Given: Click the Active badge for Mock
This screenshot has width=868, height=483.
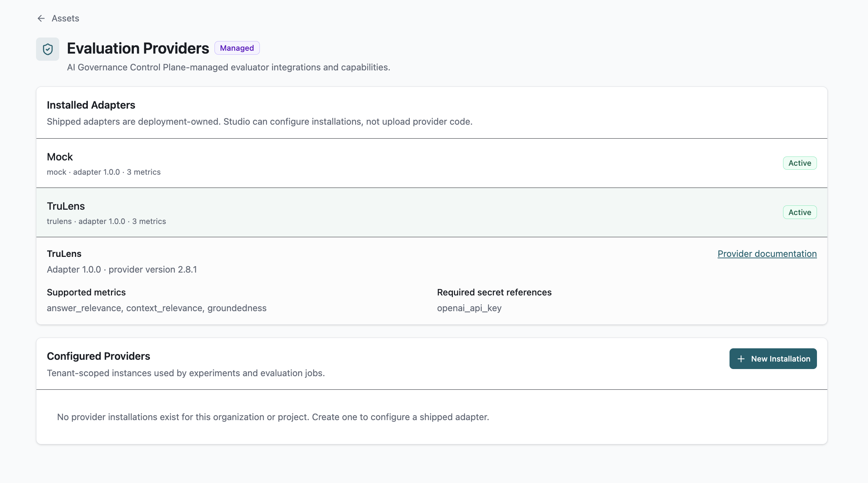Looking at the screenshot, I should [x=800, y=163].
